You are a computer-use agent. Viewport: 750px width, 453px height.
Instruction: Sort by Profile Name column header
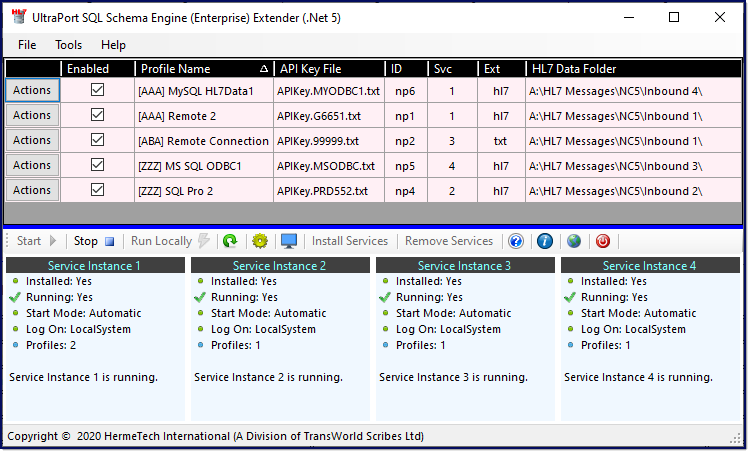pos(204,69)
